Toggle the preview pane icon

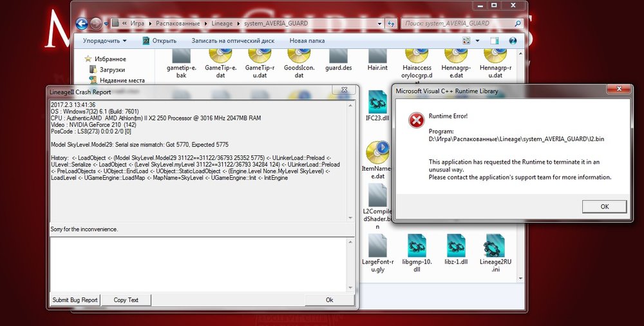(x=495, y=41)
